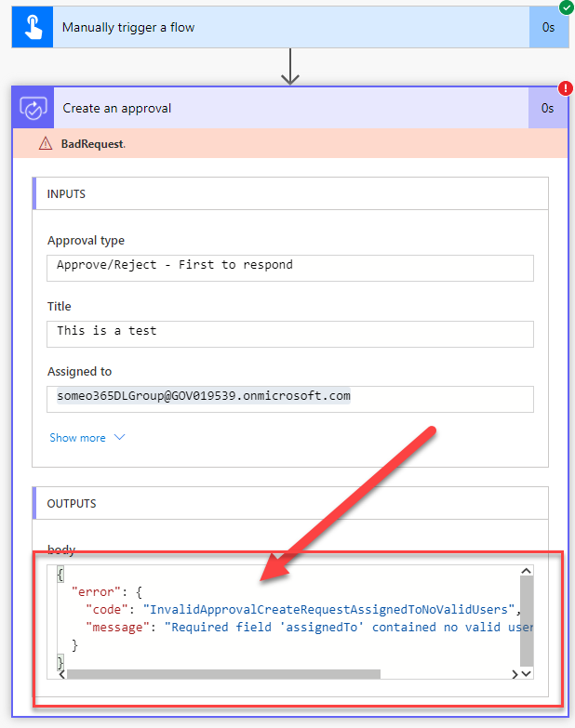
Task: Select the Assigned to email field
Action: [290, 396]
